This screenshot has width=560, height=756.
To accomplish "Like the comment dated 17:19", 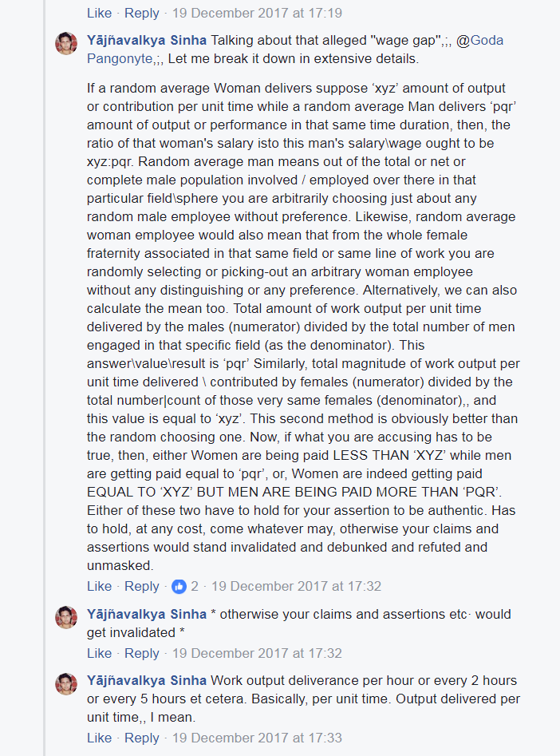I will coord(99,13).
